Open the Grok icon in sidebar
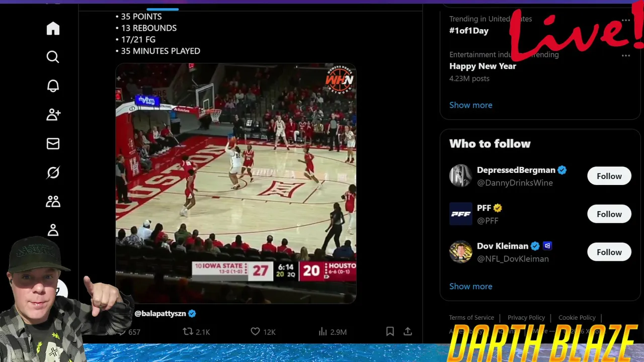Viewport: 644px width, 362px height. 53,172
